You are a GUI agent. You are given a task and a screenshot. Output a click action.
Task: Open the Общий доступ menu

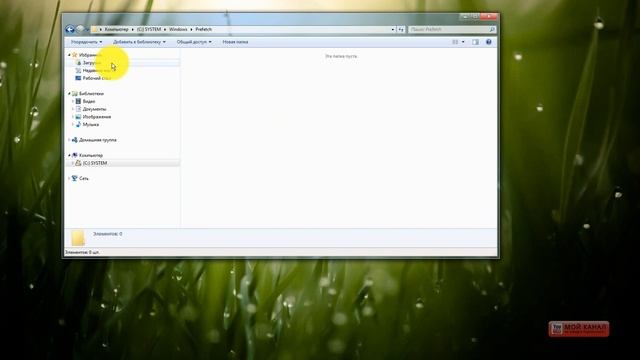[194, 42]
